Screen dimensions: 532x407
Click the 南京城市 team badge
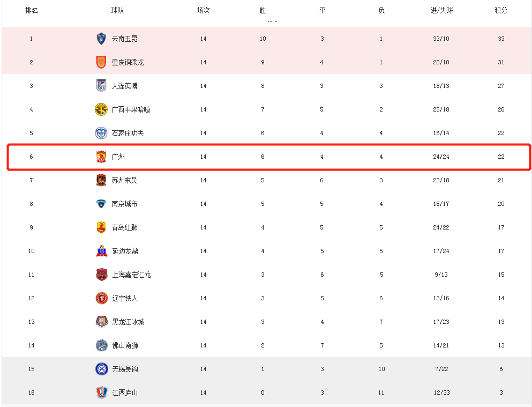coord(101,204)
